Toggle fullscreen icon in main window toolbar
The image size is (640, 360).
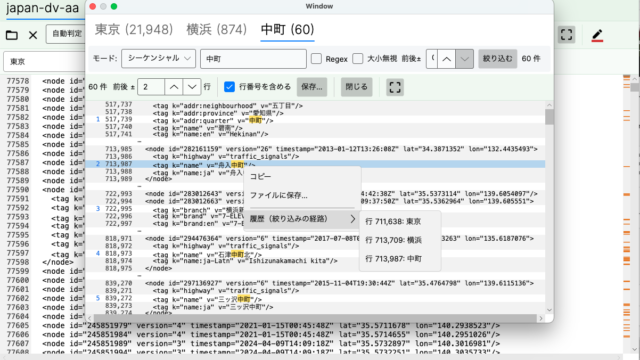coord(567,35)
